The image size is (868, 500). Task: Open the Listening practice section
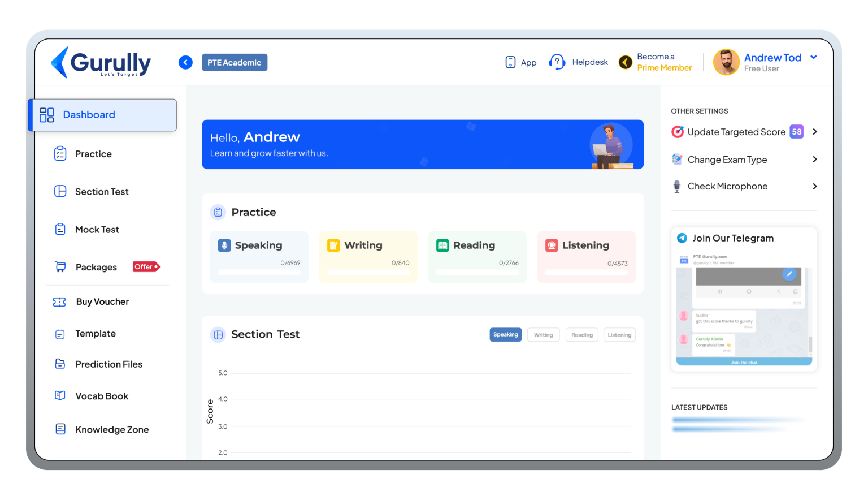click(x=586, y=257)
